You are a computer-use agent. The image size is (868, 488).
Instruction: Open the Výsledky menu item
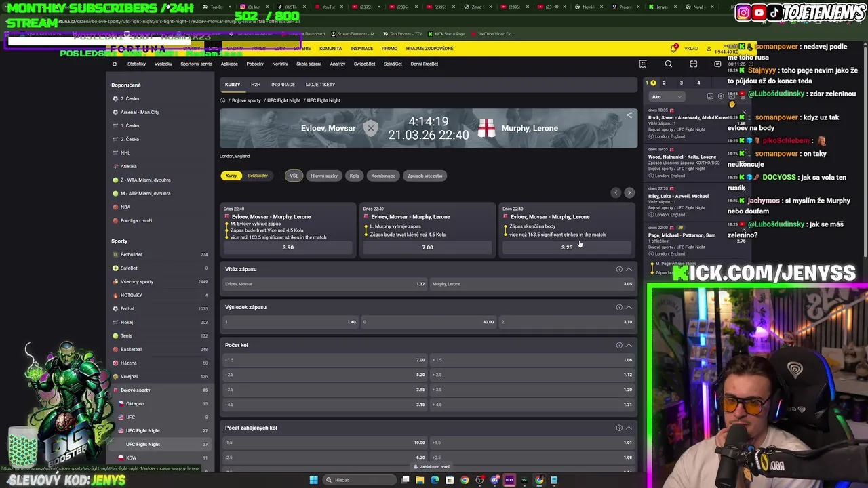pyautogui.click(x=163, y=64)
